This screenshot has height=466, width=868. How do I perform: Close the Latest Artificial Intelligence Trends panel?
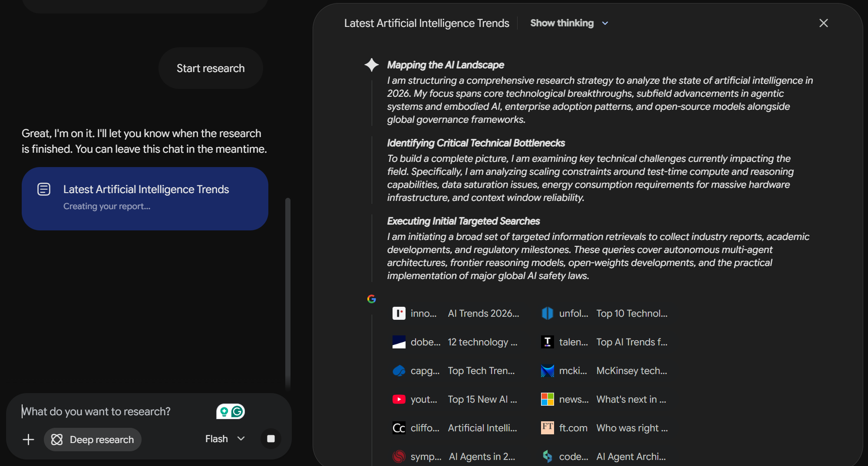(823, 23)
